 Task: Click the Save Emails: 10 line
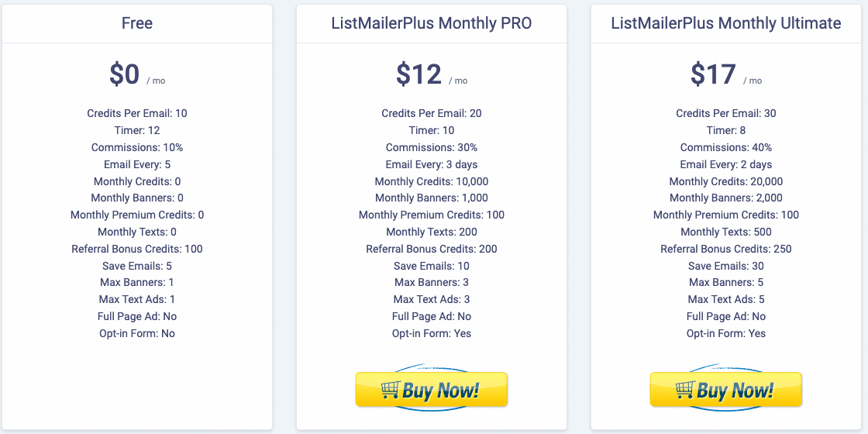(x=431, y=266)
